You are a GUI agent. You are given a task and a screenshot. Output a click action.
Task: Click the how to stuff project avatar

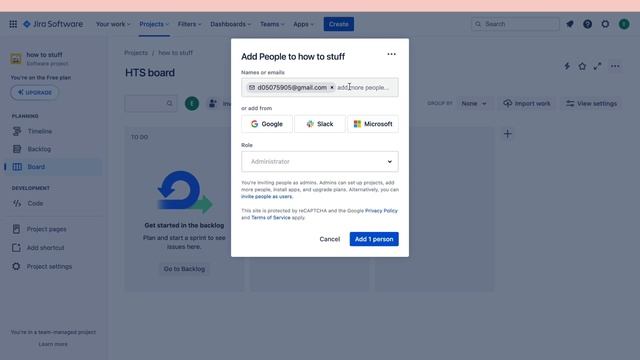[x=16, y=59]
